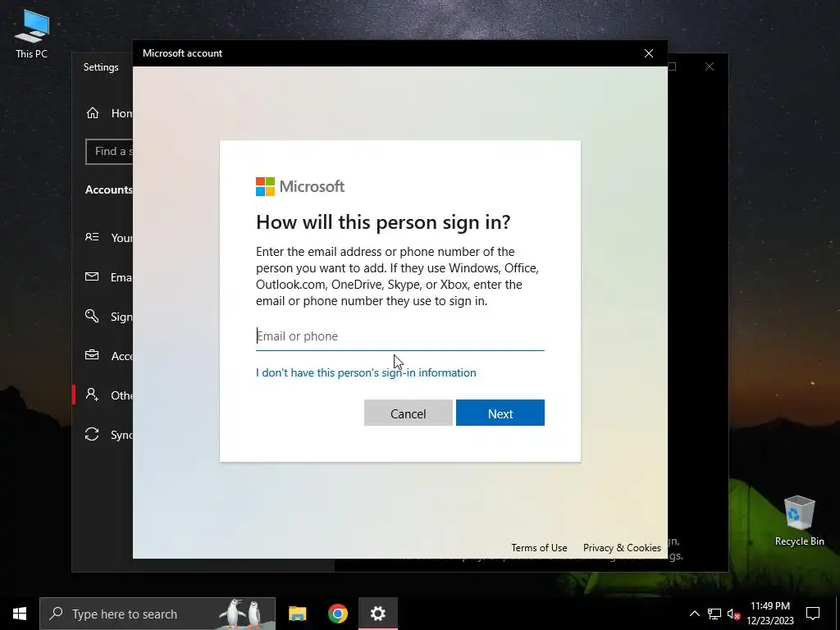Open Your info section icon
840x630 pixels.
[92, 237]
